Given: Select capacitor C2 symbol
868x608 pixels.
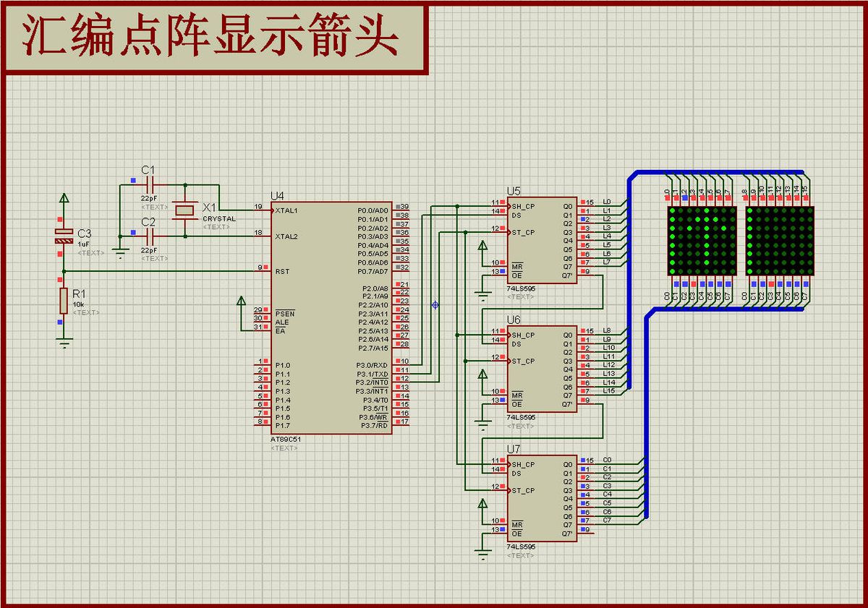Looking at the screenshot, I should point(150,236).
